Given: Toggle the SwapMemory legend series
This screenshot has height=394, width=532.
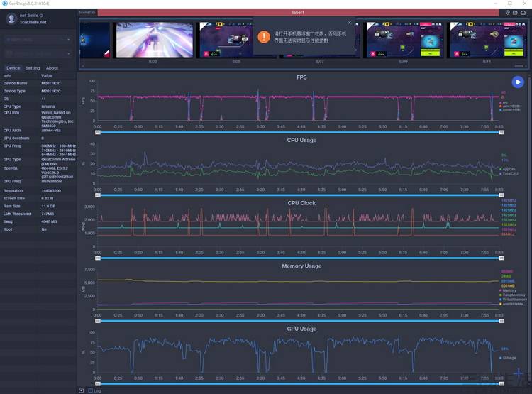Looking at the screenshot, I should 513,295.
